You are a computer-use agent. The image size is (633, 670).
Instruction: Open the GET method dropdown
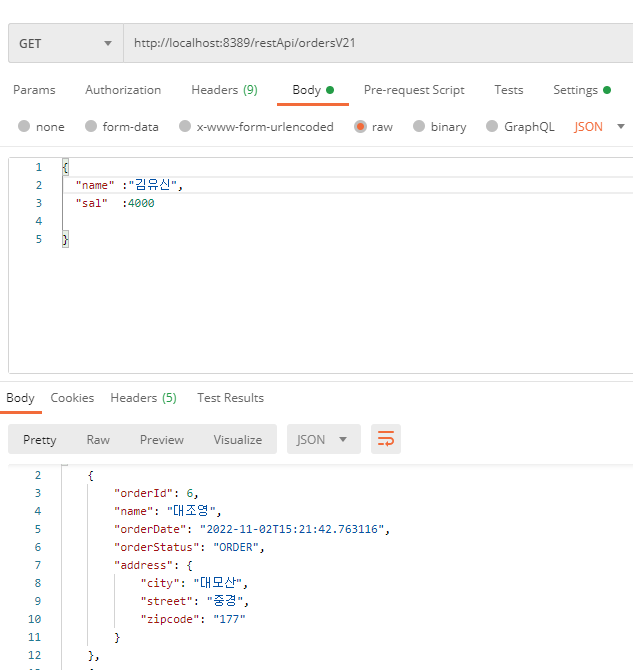pyautogui.click(x=66, y=43)
